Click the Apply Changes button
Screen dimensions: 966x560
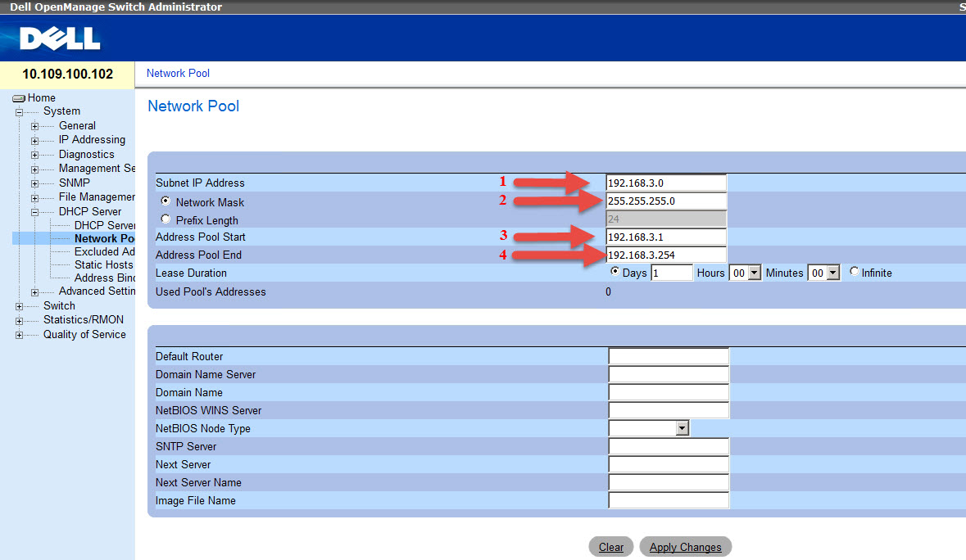click(x=685, y=546)
